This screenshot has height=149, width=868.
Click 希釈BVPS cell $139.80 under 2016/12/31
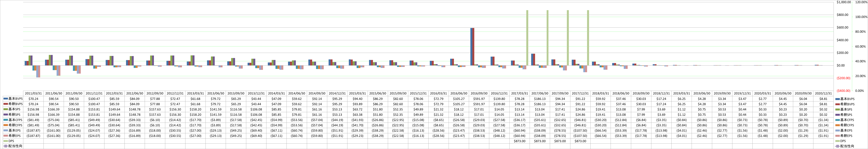tap(499, 104)
